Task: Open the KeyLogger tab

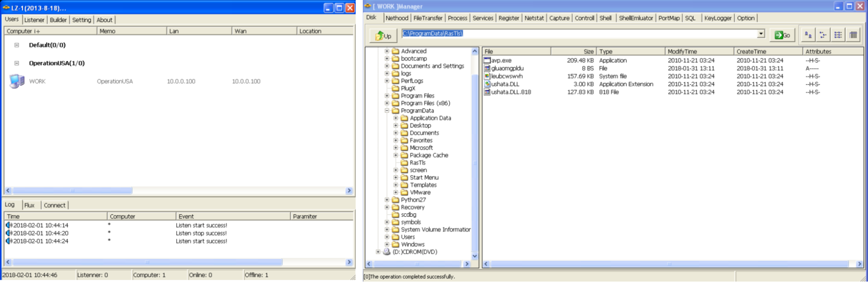Action: click(x=717, y=18)
